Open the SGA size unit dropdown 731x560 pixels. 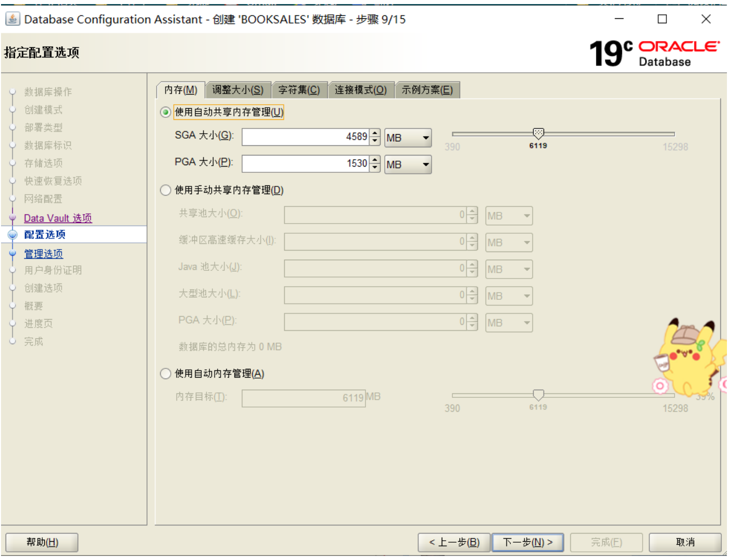point(408,138)
